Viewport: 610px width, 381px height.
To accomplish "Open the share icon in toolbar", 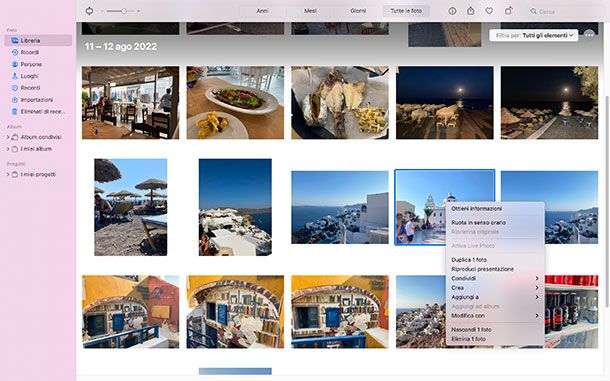I will [x=470, y=11].
